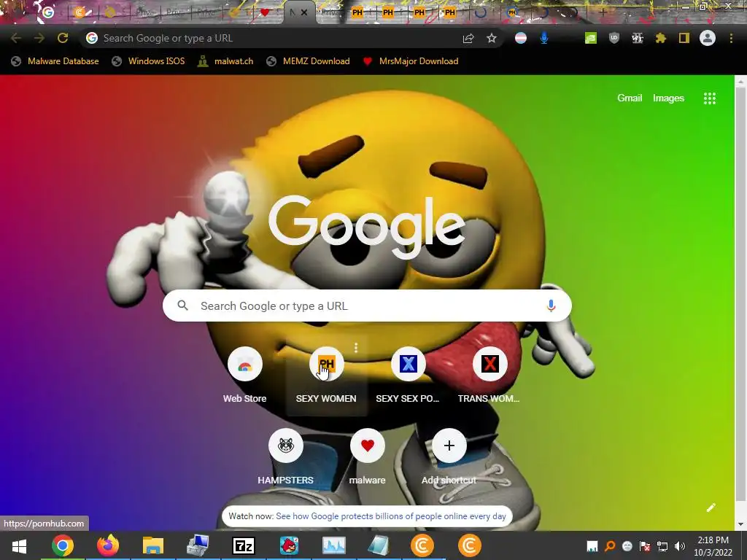Switch to the first Google tab

pyautogui.click(x=49, y=12)
